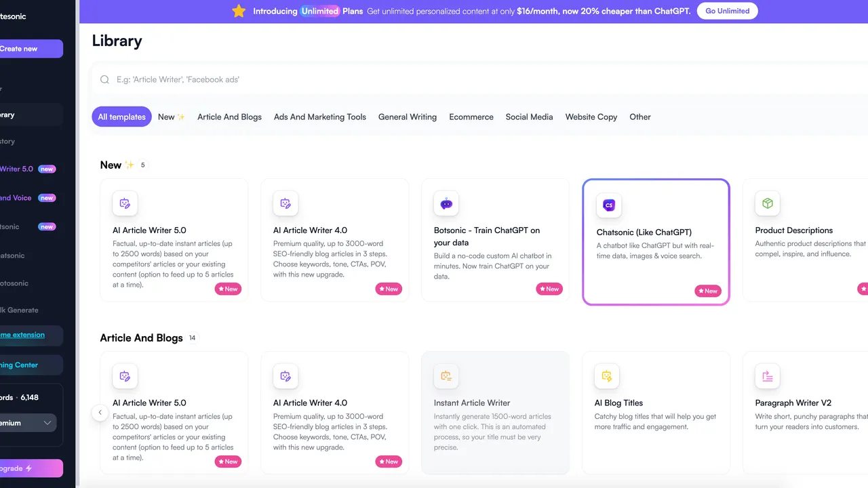868x488 pixels.
Task: Open the Instant Article Writer card
Action: pyautogui.click(x=495, y=412)
